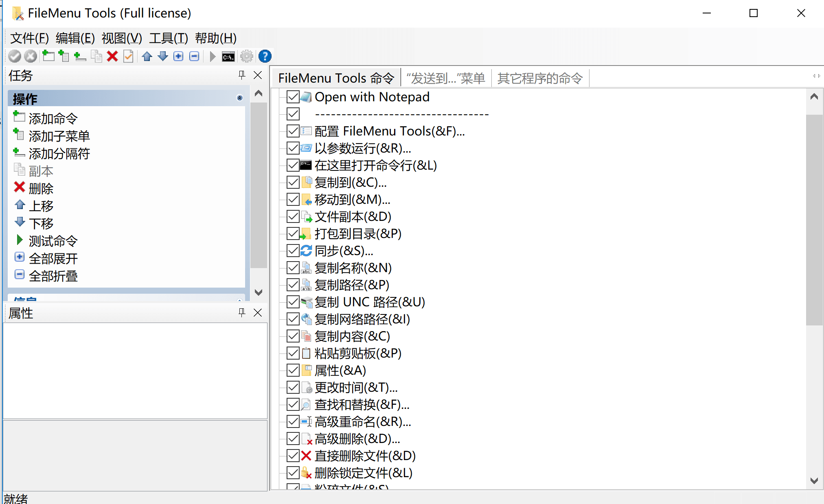Click the collapse all toolbar icon
Viewport: 824px width, 504px height.
[194, 56]
